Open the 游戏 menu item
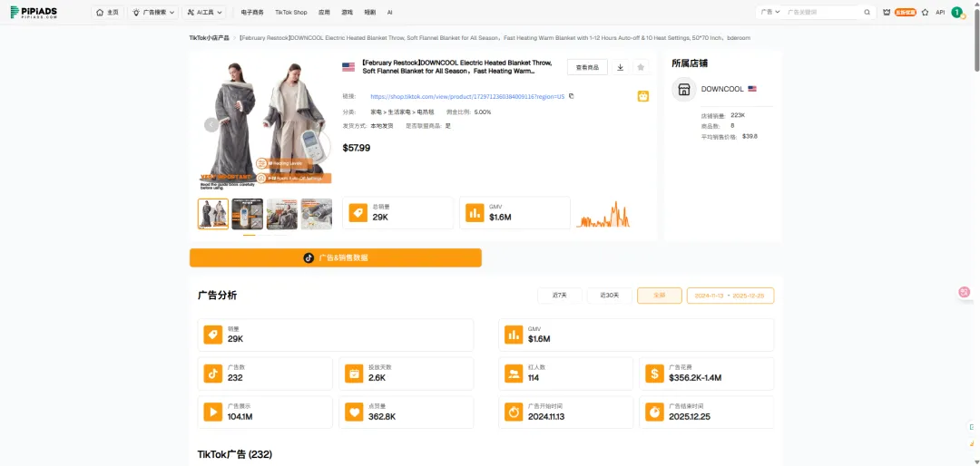This screenshot has width=980, height=466. pos(347,12)
